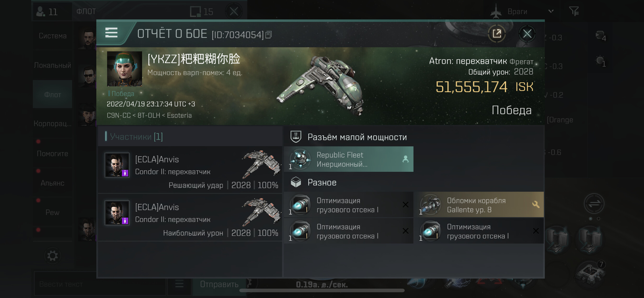This screenshot has height=298, width=644.
Task: Expand the Враги overview dropdown
Action: pos(551,11)
